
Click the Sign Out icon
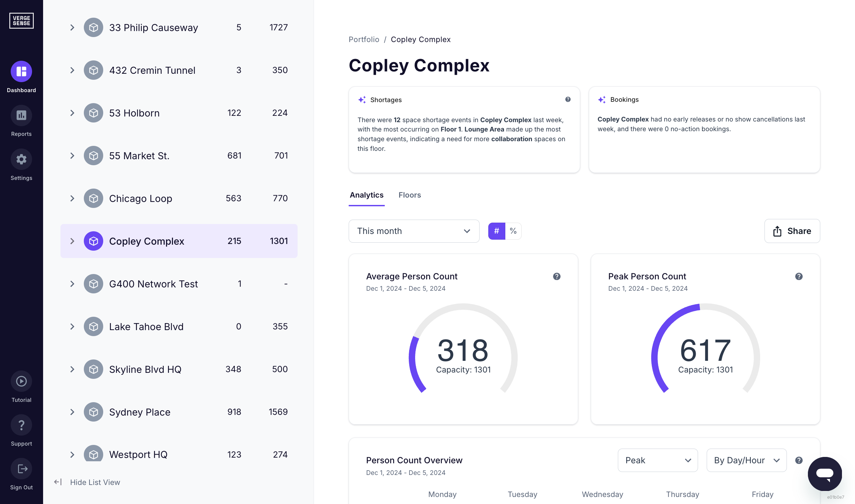click(x=21, y=469)
